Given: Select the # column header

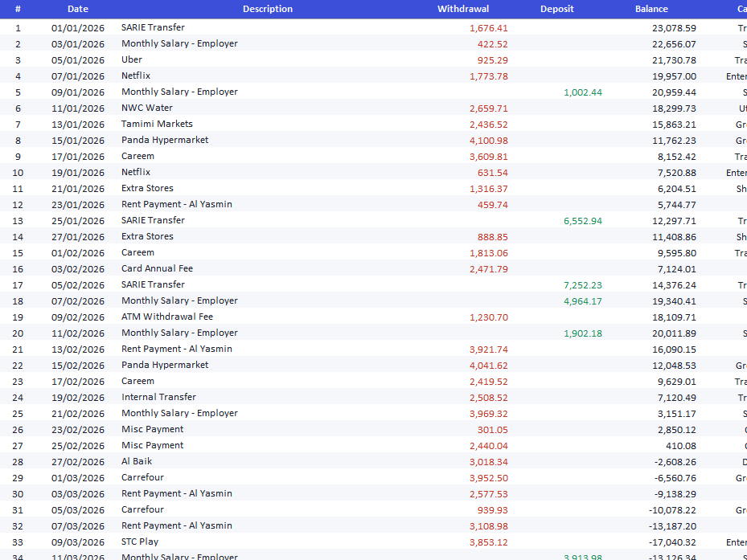Looking at the screenshot, I should (x=18, y=9).
